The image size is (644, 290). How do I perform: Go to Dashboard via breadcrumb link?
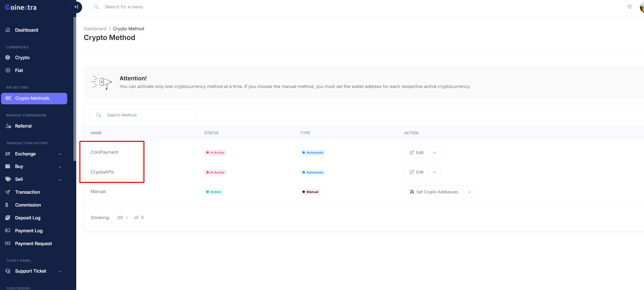(95, 29)
